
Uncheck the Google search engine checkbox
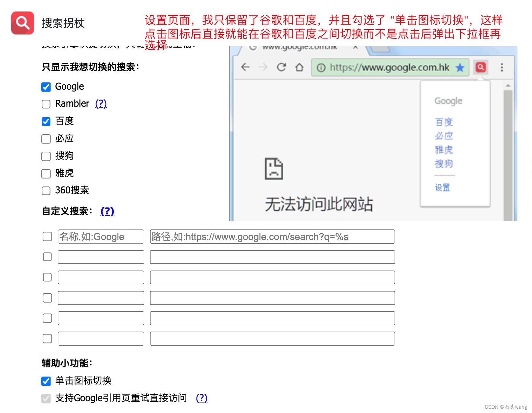pos(46,87)
